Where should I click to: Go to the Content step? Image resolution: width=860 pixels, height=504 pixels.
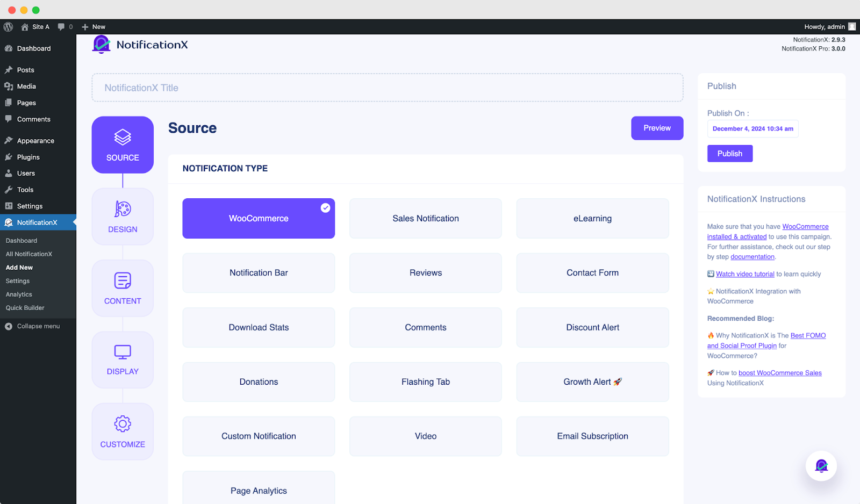(x=123, y=288)
